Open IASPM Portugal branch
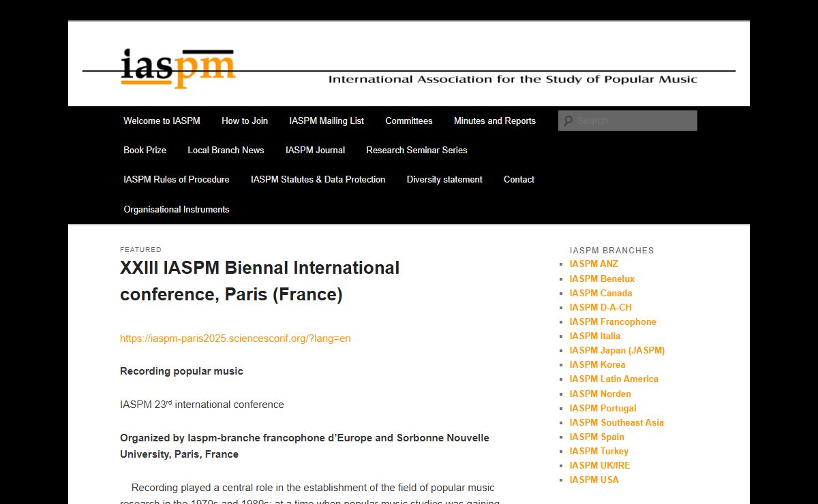This screenshot has width=818, height=504. click(603, 408)
